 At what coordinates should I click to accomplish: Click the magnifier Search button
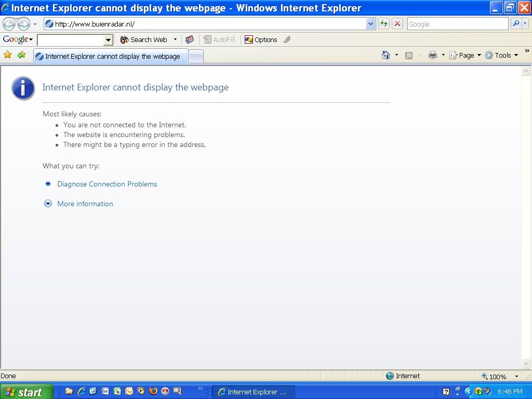point(516,24)
